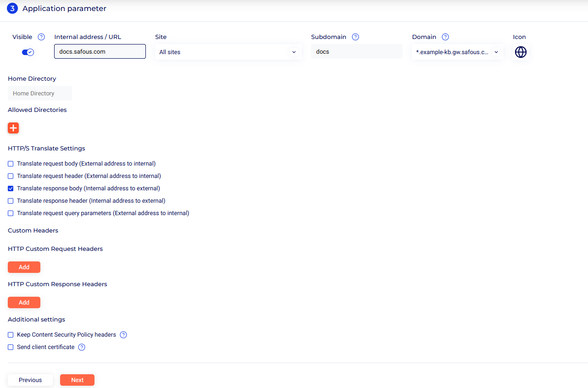The image size is (588, 388).
Task: Open the Site dropdown showing All sites
Action: point(228,52)
